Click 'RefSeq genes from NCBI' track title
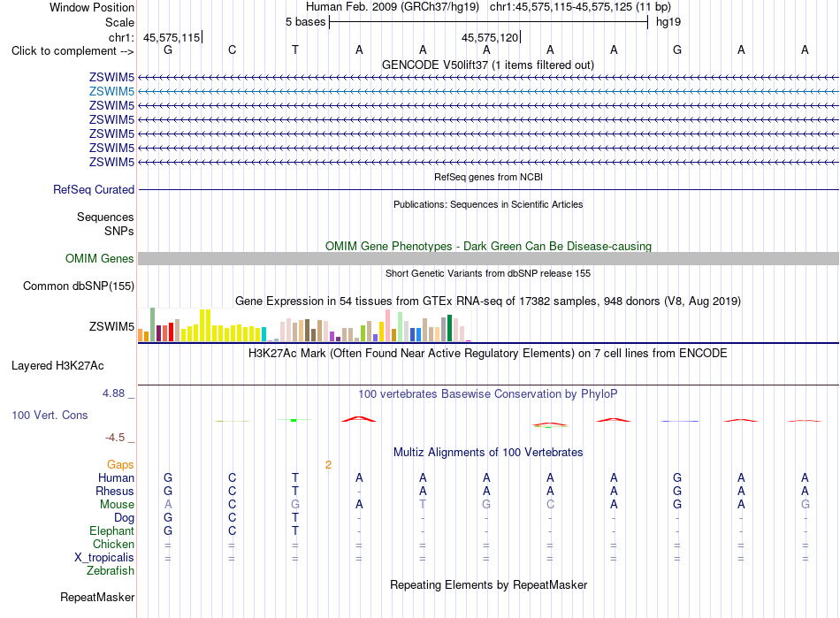The image size is (840, 618). [x=488, y=177]
